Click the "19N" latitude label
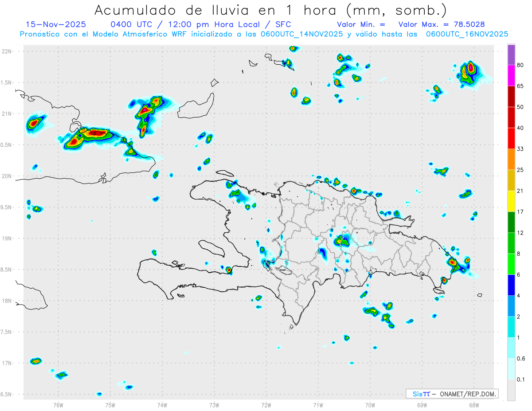 7,238
